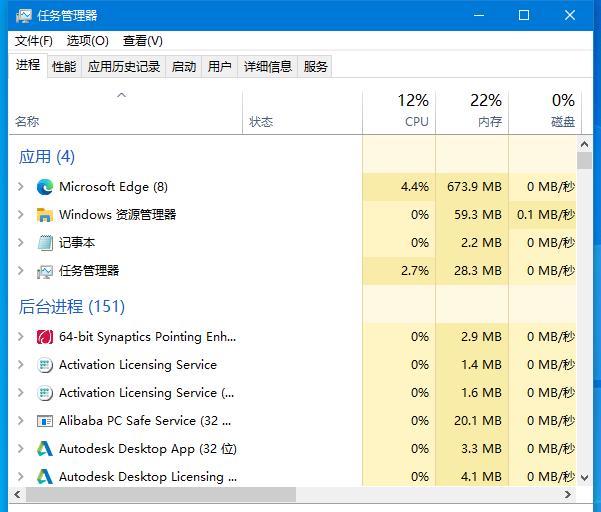Click the horizontal scrollbar left arrow
Viewport: 601px width, 512px height.
pyautogui.click(x=17, y=494)
